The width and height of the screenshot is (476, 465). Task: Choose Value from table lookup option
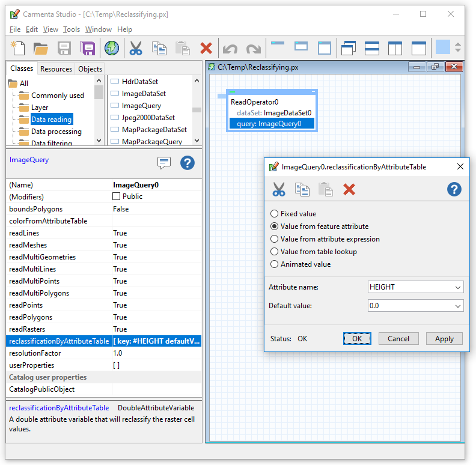[275, 252]
